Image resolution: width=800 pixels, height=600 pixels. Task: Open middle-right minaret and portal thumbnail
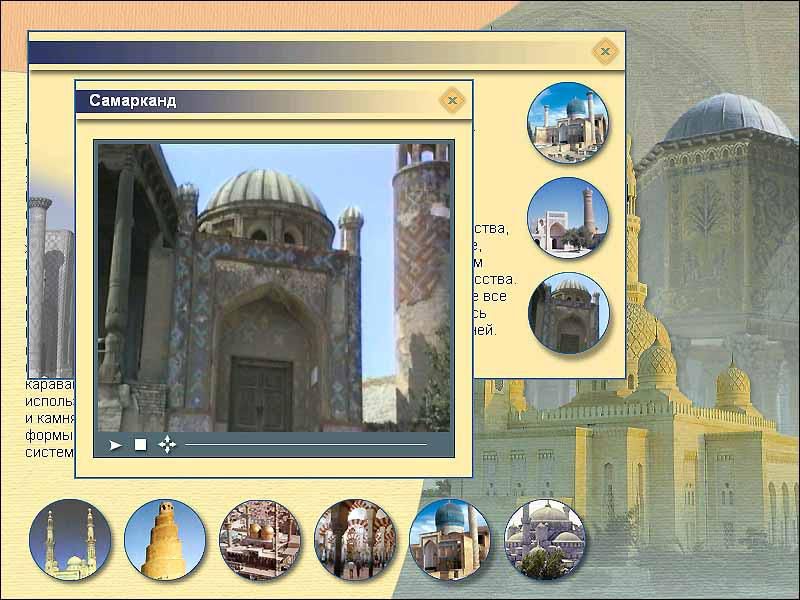click(x=568, y=218)
